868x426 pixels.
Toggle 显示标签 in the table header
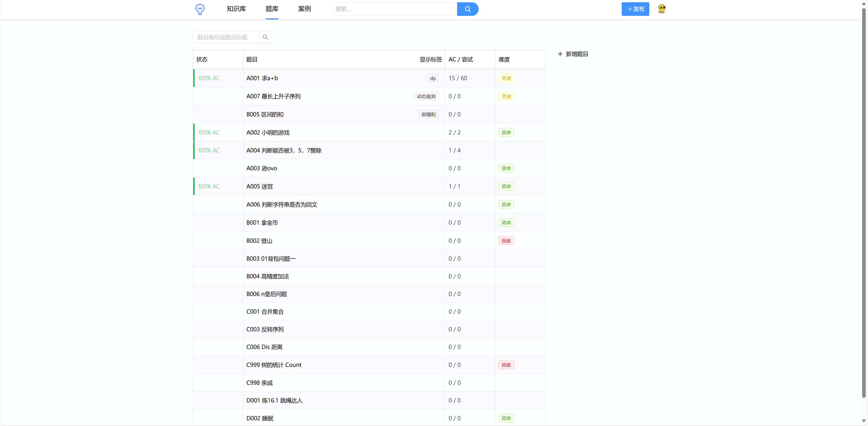click(x=430, y=60)
